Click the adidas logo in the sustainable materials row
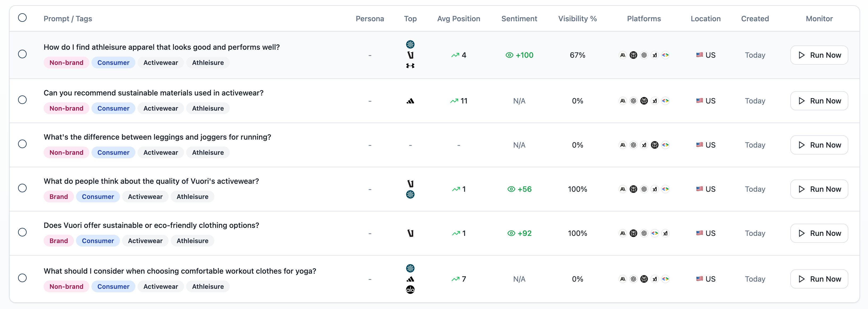The height and width of the screenshot is (309, 868). (x=410, y=101)
